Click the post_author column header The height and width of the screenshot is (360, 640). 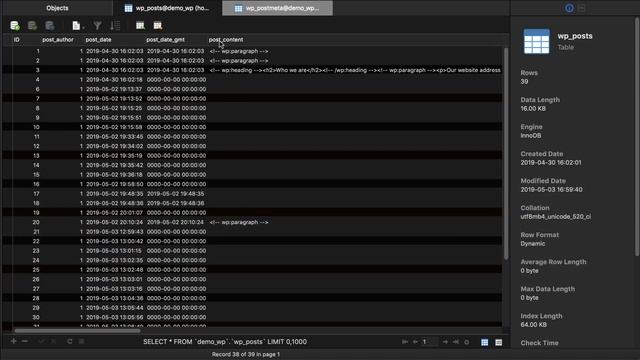point(58,40)
